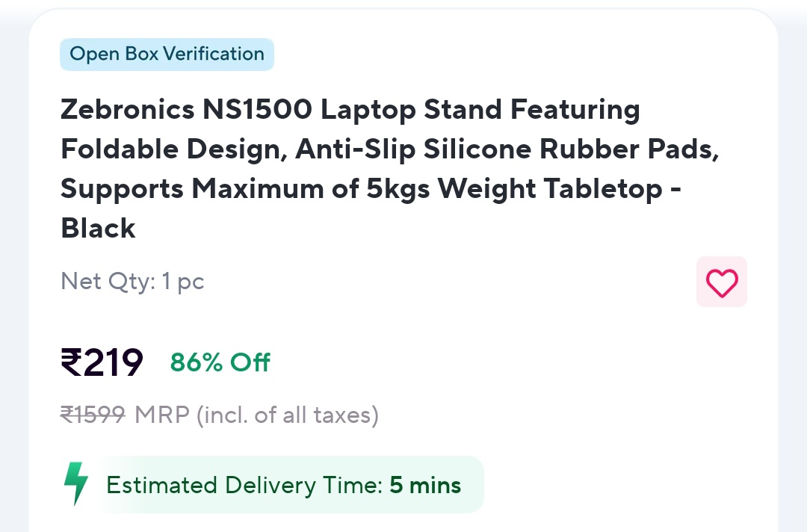Viewport: 807px width, 532px height.
Task: Click the green lightning bolt icon
Action: coord(75,484)
